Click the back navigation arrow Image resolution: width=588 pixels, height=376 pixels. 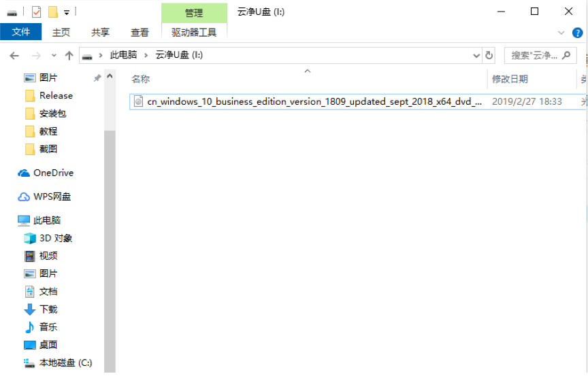pyautogui.click(x=14, y=56)
